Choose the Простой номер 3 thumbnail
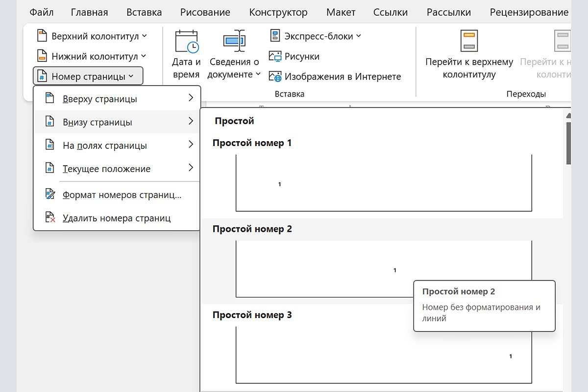This screenshot has height=392, width=588. point(383,355)
